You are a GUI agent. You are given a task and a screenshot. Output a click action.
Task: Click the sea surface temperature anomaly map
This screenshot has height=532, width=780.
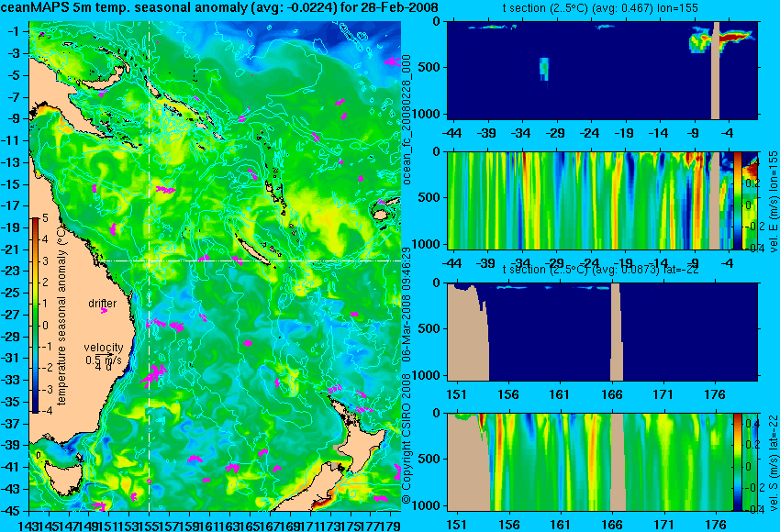[x=215, y=266]
